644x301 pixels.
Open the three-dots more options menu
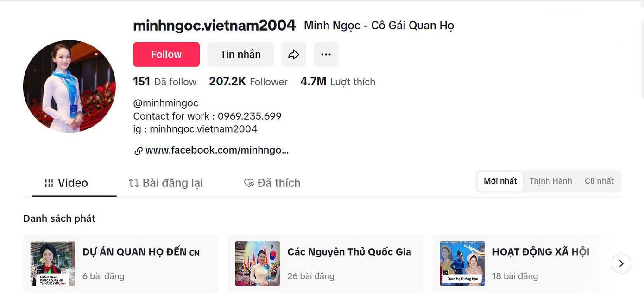pos(326,55)
